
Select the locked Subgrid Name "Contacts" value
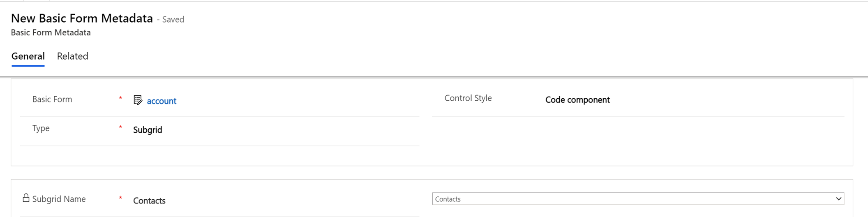click(149, 201)
